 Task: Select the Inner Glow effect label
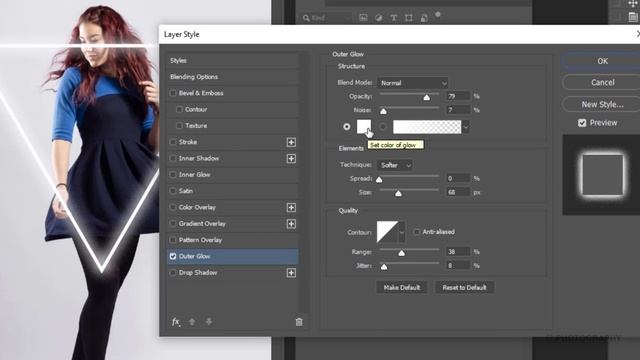[194, 175]
